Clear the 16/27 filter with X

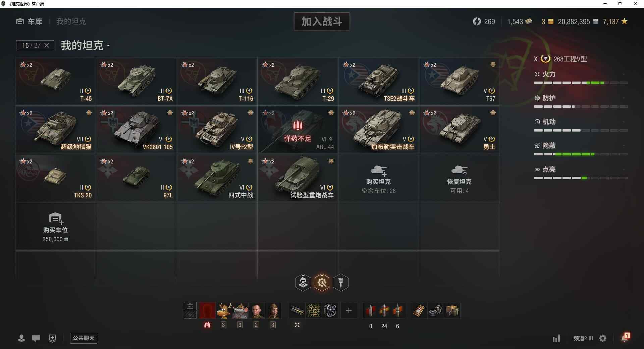pos(47,45)
